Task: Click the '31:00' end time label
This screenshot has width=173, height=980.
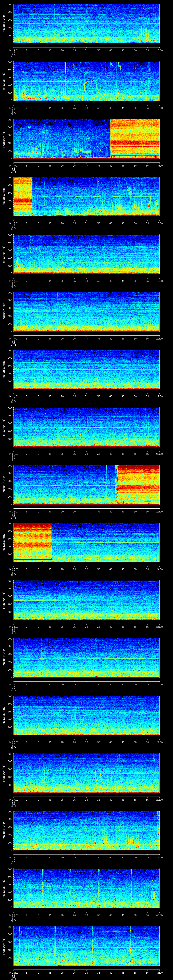Action: coord(159,972)
